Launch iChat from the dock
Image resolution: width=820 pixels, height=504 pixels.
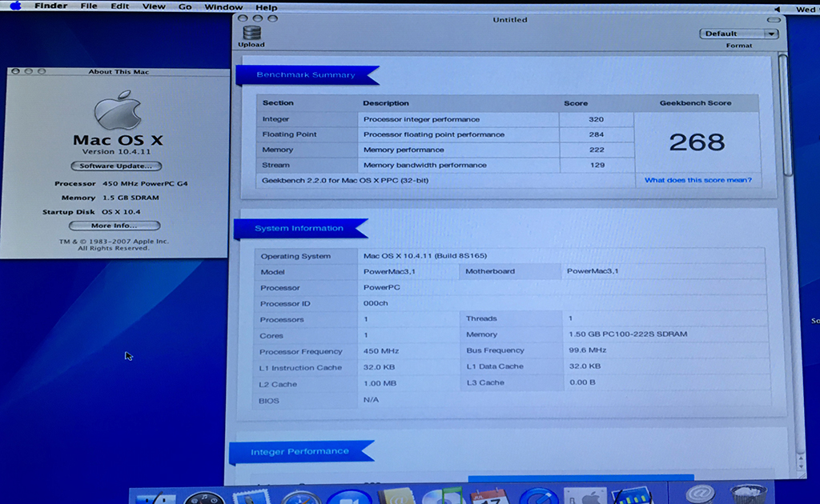(348, 498)
